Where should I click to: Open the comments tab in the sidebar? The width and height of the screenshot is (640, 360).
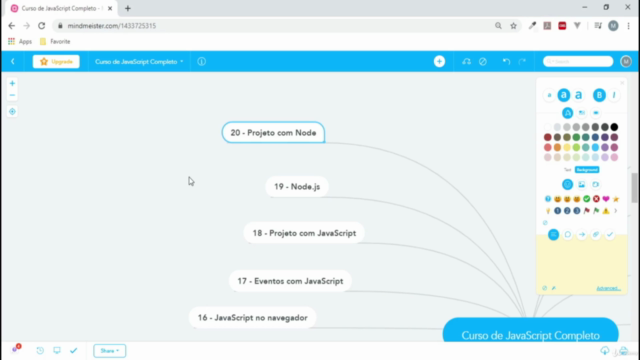[568, 235]
